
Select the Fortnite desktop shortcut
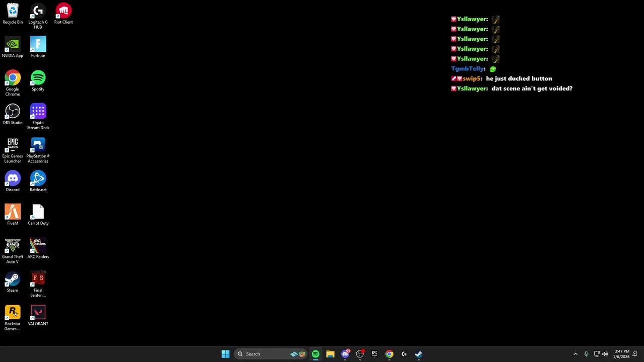point(38,47)
